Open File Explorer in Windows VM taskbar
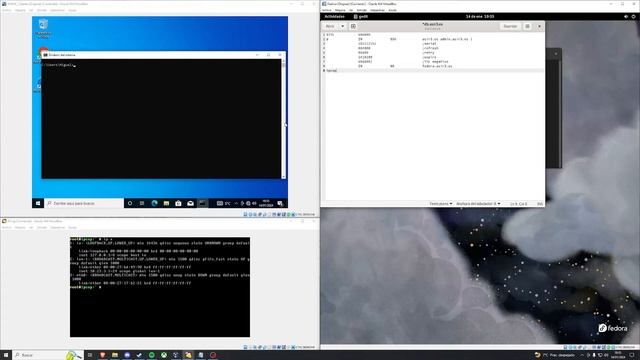The height and width of the screenshot is (360, 640). (166, 203)
